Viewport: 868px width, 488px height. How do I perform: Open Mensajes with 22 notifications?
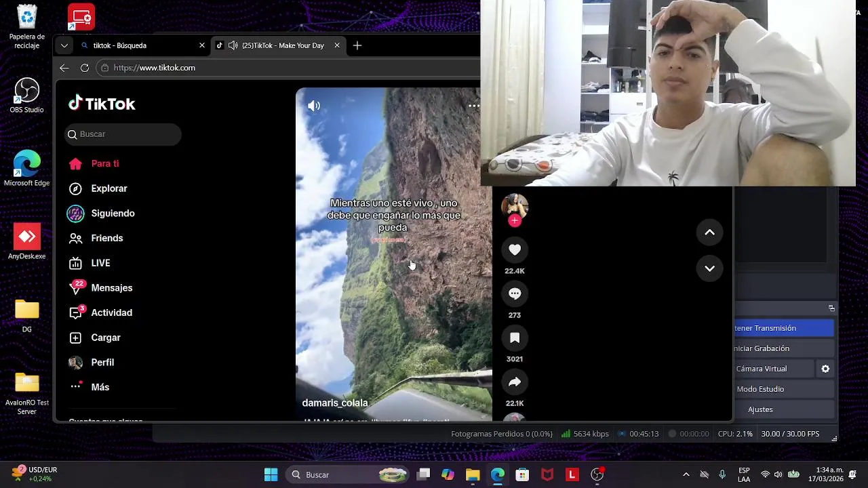101,288
